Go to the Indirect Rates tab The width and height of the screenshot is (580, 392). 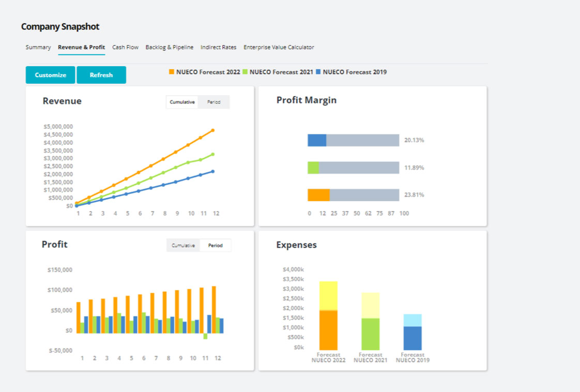click(218, 47)
